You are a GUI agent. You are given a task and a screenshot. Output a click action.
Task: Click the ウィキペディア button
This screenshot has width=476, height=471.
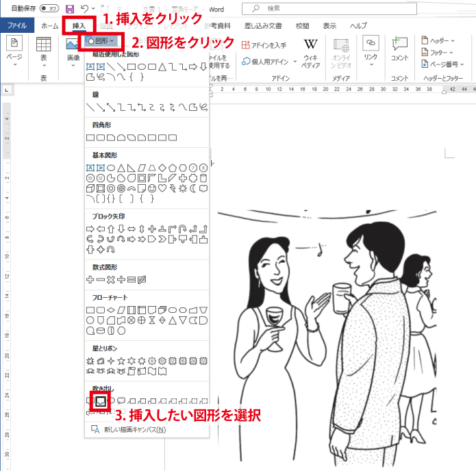pos(310,53)
